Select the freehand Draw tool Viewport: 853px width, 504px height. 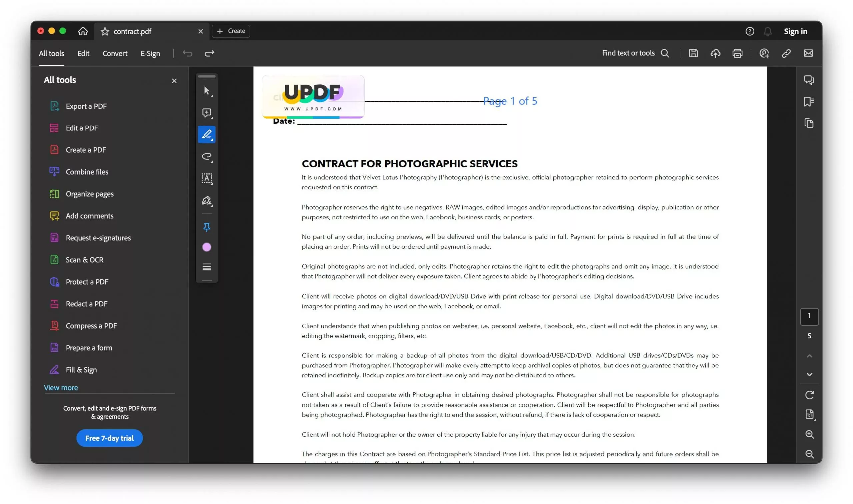207,157
